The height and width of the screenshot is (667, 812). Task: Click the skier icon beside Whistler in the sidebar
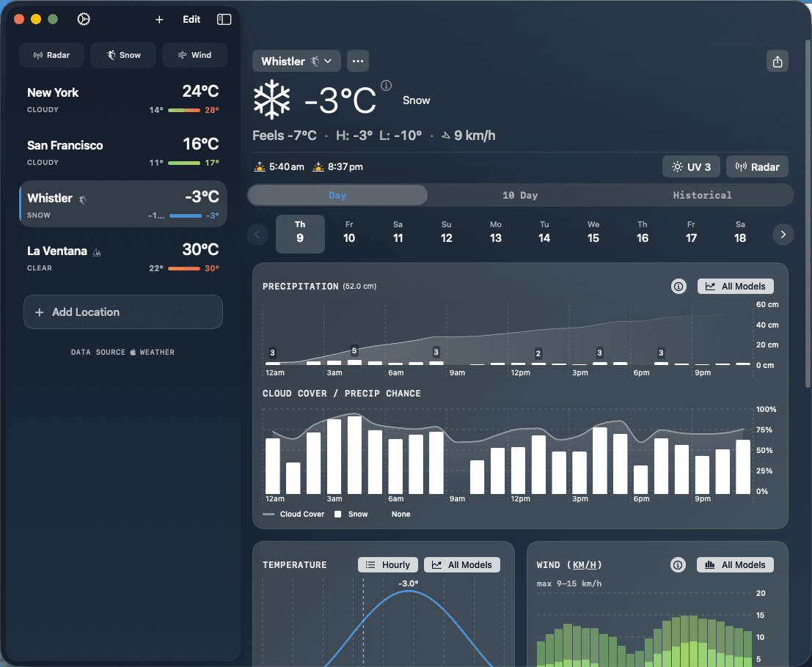(82, 199)
